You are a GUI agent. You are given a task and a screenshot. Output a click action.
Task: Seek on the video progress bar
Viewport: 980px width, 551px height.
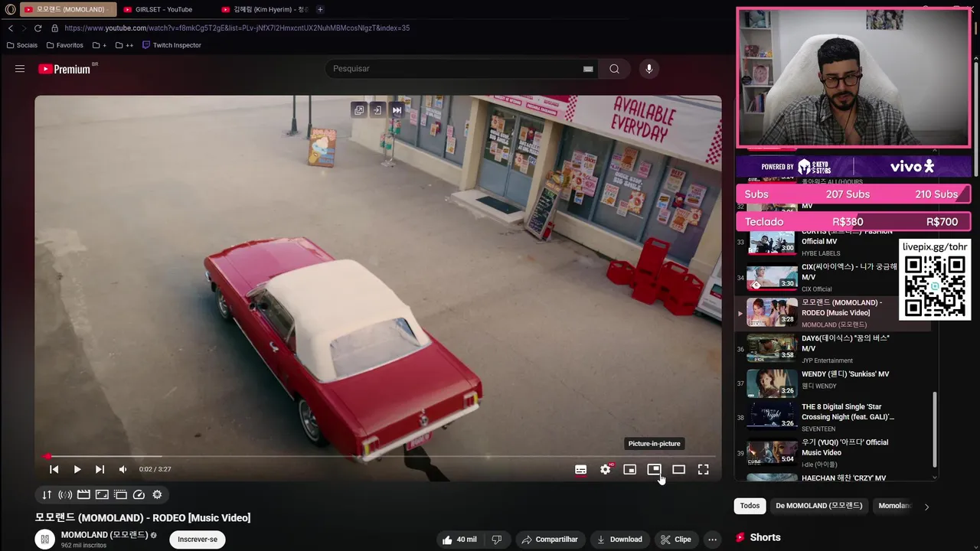point(378,457)
